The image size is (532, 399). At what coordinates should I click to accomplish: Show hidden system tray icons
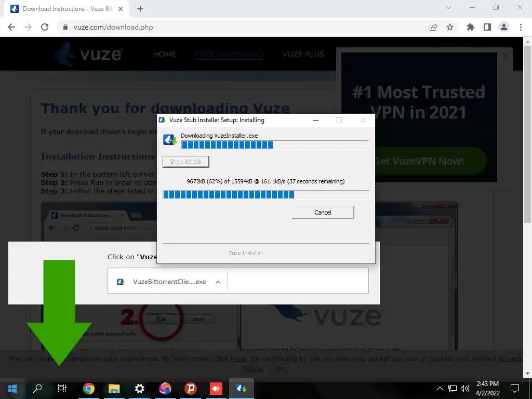pos(440,389)
